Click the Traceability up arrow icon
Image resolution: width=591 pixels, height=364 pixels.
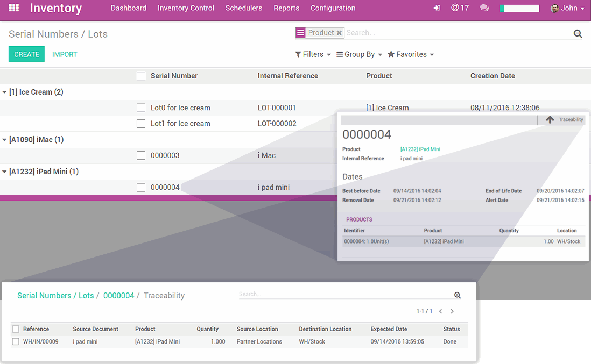coord(550,120)
